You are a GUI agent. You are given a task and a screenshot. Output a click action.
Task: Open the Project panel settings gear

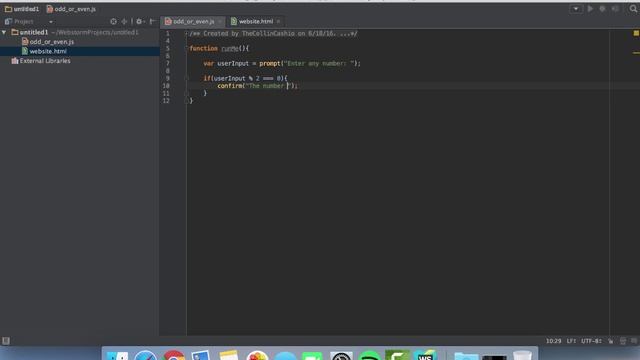click(x=140, y=21)
